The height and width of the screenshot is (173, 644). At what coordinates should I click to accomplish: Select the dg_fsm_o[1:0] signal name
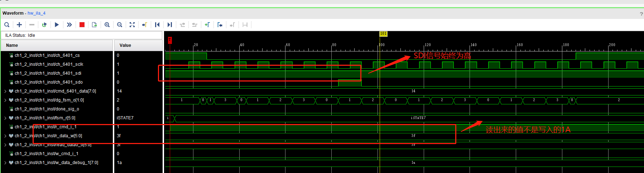click(49, 100)
